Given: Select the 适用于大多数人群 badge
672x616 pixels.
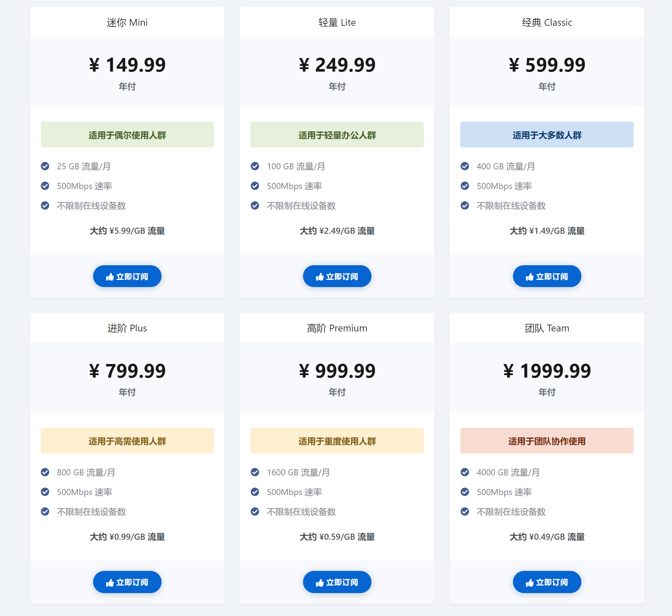Looking at the screenshot, I should [547, 135].
